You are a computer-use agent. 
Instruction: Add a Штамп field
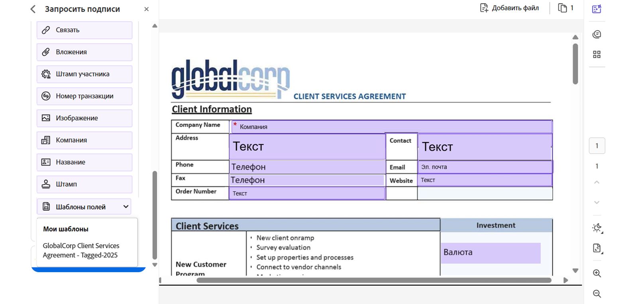tap(84, 184)
